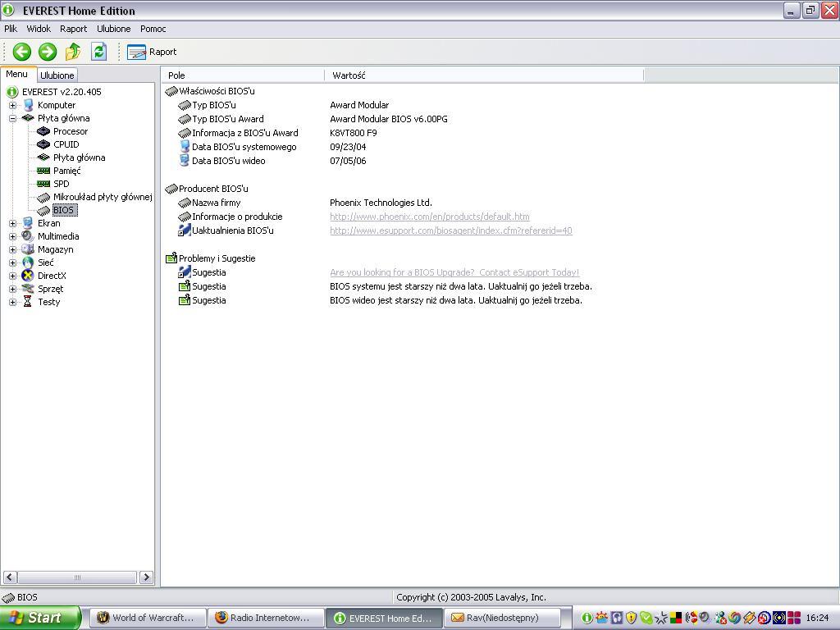
Task: Expand the Multimedia node
Action: click(12, 237)
